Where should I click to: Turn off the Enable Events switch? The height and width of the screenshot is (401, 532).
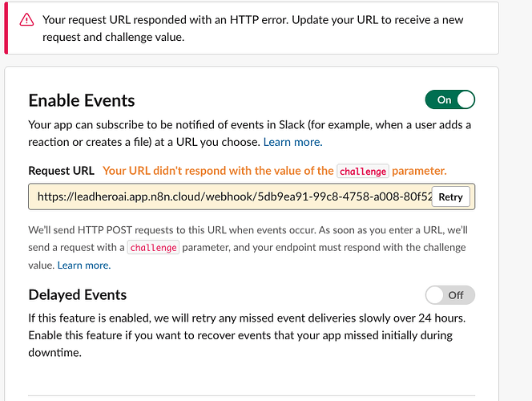coord(449,100)
